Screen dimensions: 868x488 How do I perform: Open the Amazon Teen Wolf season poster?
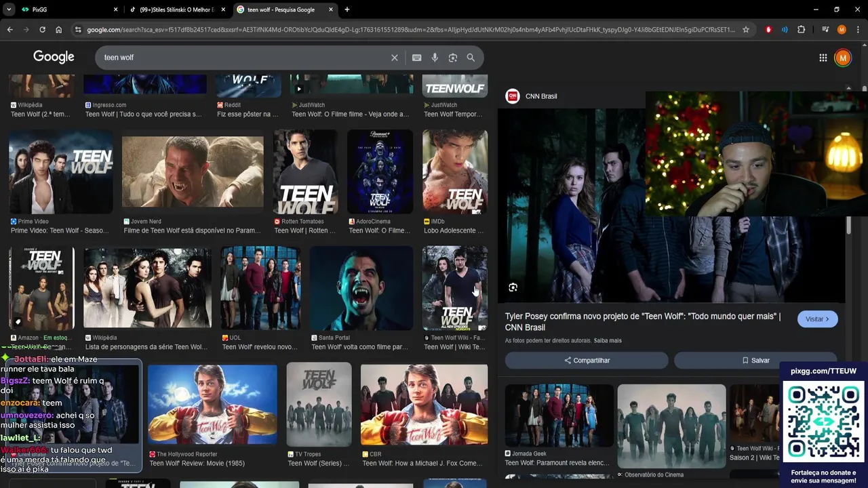click(x=41, y=288)
